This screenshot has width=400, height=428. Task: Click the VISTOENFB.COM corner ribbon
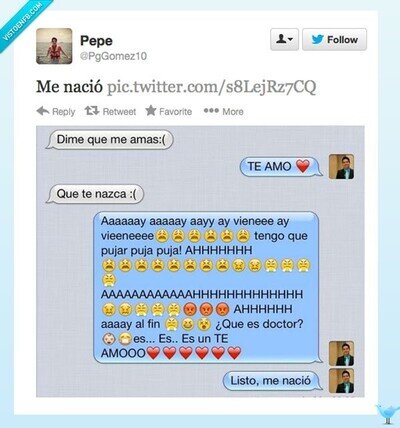tap(22, 22)
